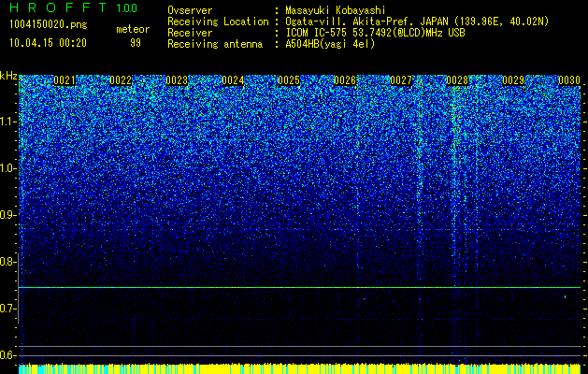
Task: Click the 0029 time marker
Action: pos(513,80)
